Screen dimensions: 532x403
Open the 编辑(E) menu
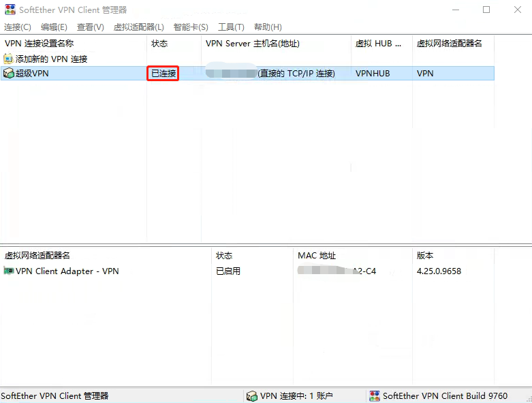click(54, 27)
